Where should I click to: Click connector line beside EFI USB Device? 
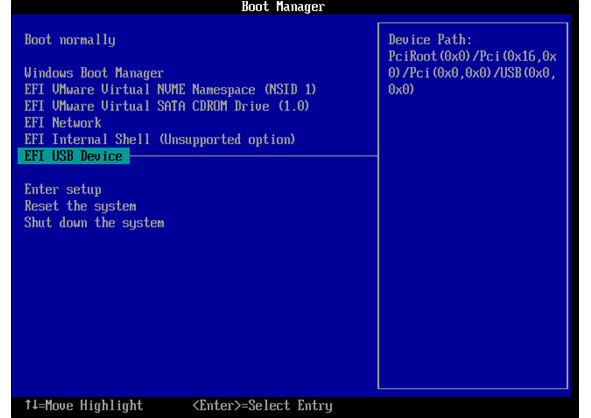point(254,155)
